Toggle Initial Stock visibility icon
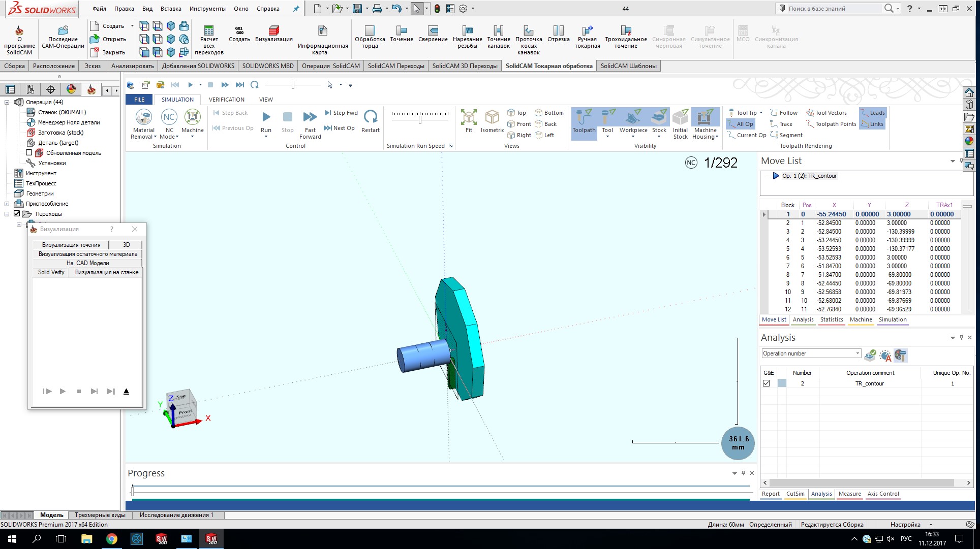The width and height of the screenshot is (980, 549). tap(680, 118)
